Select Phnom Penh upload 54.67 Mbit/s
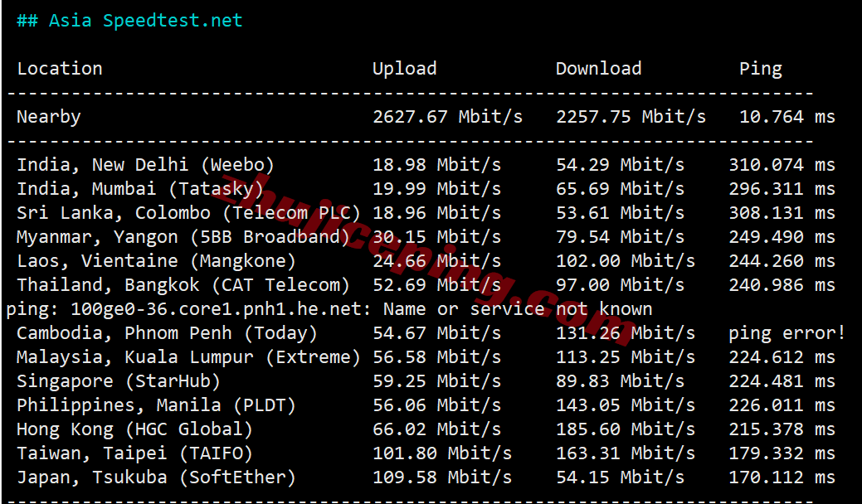The image size is (862, 504). pos(437,333)
